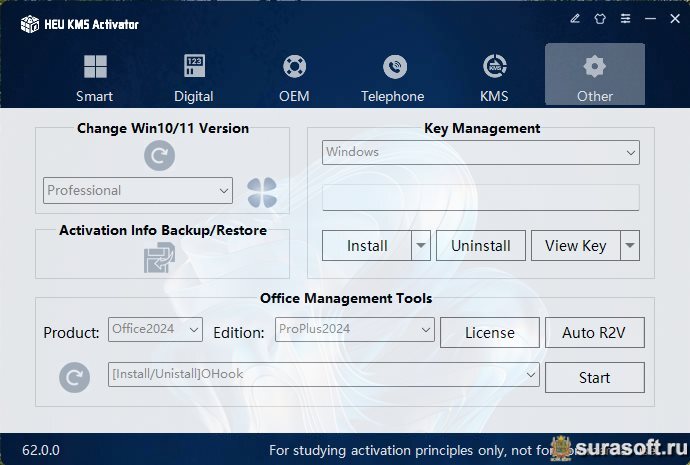This screenshot has width=690, height=465.
Task: Click the Edition: label
Action: (239, 333)
